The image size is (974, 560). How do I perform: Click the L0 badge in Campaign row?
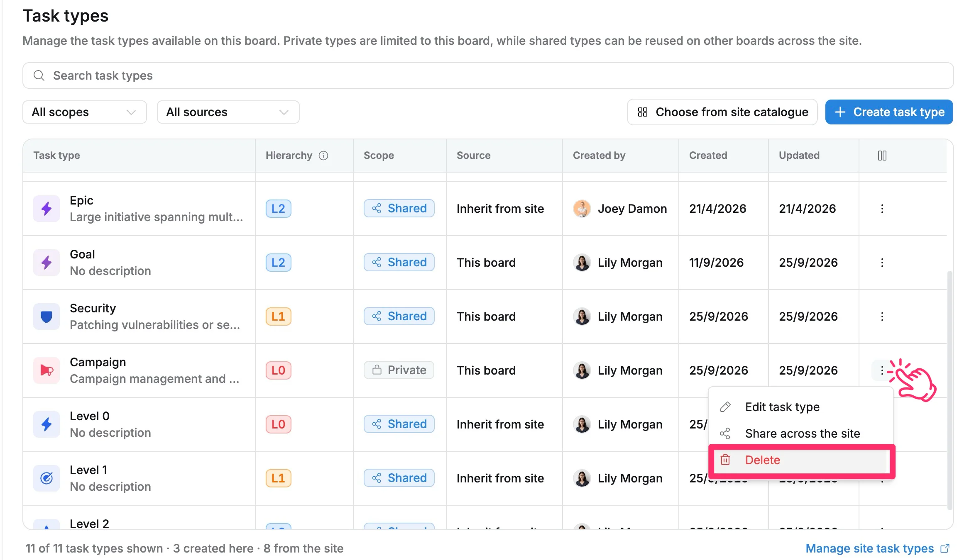tap(279, 370)
